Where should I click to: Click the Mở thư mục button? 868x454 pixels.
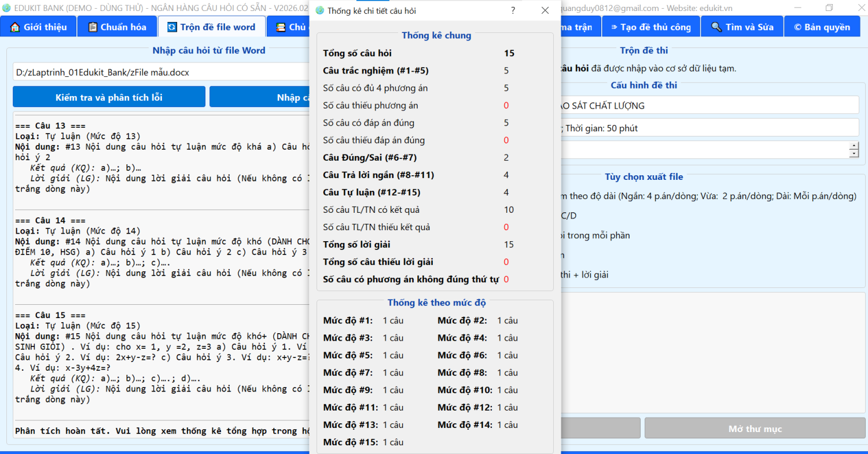point(755,429)
